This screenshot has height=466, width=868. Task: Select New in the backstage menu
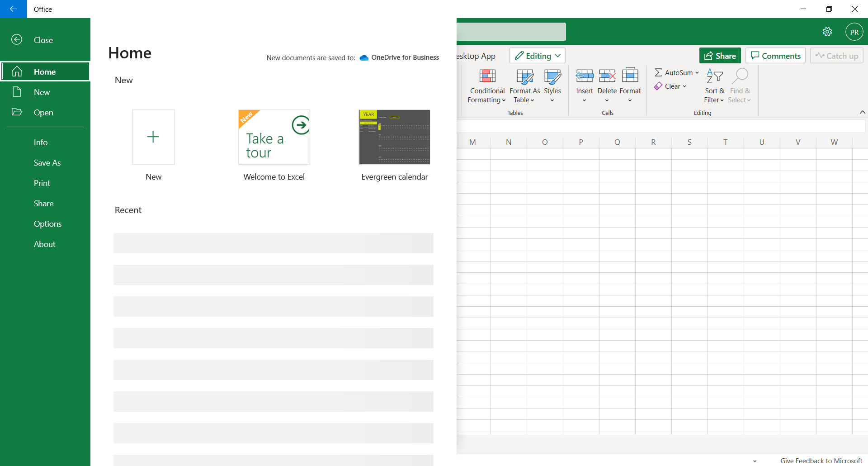[45, 92]
